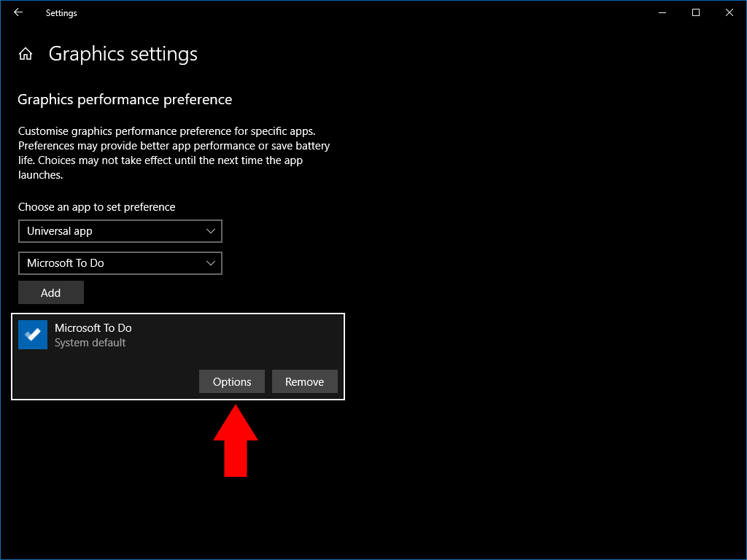The width and height of the screenshot is (747, 560).
Task: Go back using the Settings back arrow
Action: tap(18, 12)
